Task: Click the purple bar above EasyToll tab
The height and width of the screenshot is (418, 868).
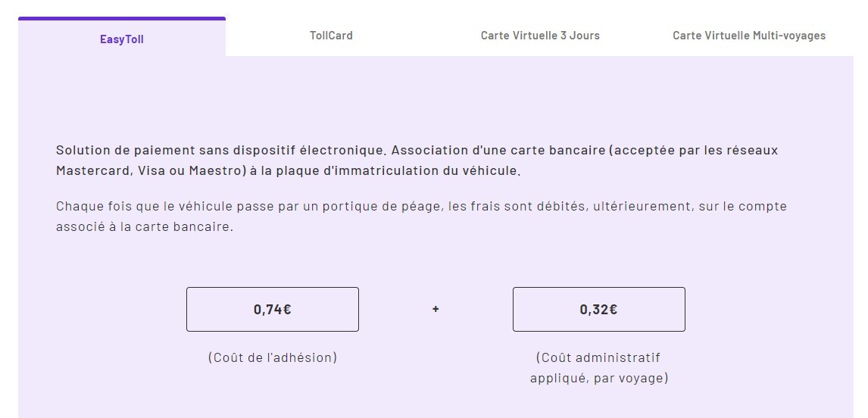Action: tap(121, 18)
